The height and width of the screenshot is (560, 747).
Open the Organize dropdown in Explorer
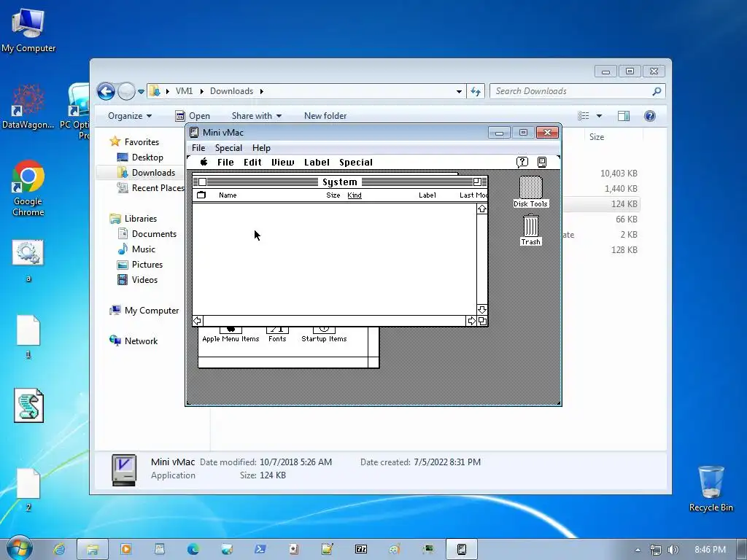(130, 116)
